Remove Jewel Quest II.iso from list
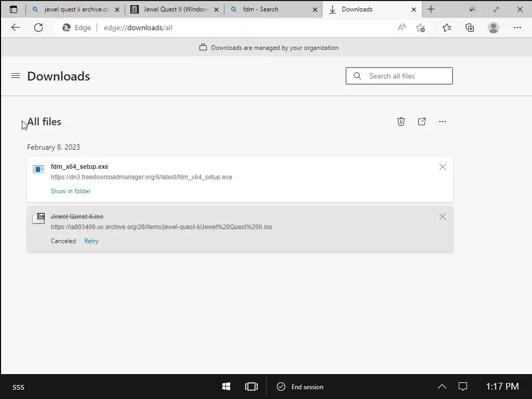The height and width of the screenshot is (399, 532). 443,217
